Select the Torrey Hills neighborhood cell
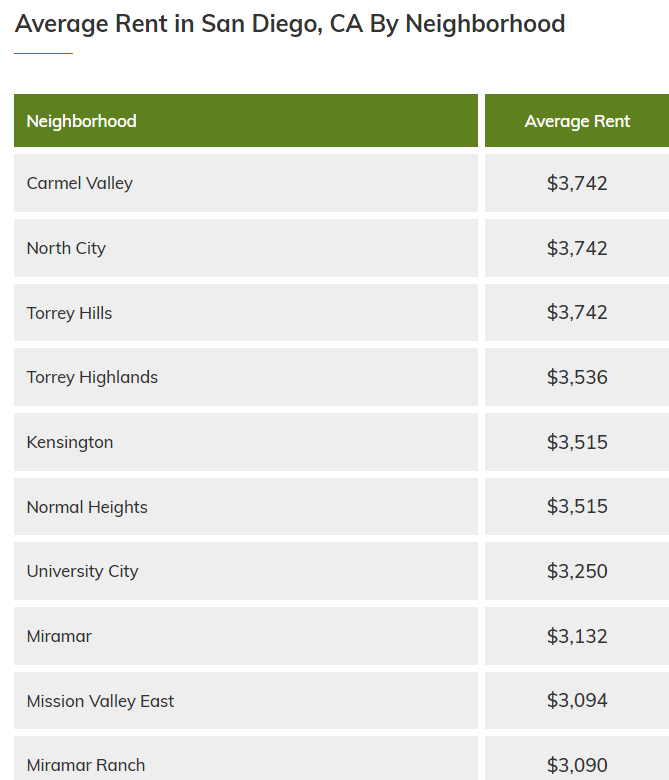 point(246,312)
